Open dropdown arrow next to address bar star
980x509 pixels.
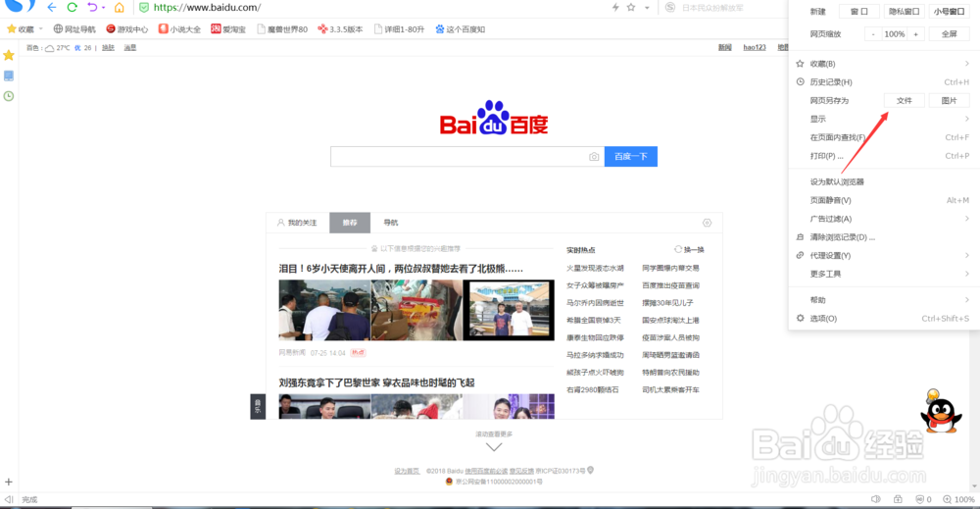647,8
